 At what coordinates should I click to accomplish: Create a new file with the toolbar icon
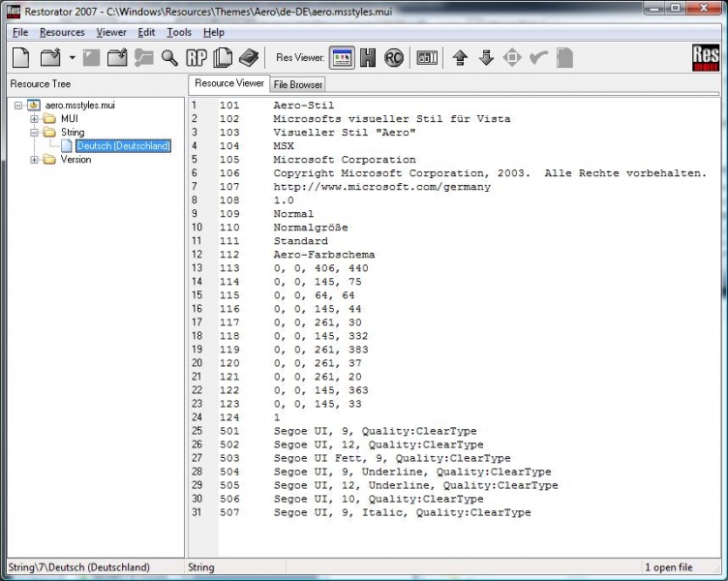[x=21, y=58]
